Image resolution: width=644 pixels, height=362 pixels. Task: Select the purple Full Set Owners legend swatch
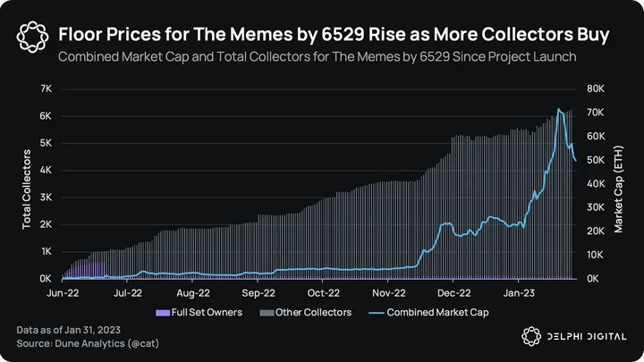(x=163, y=313)
